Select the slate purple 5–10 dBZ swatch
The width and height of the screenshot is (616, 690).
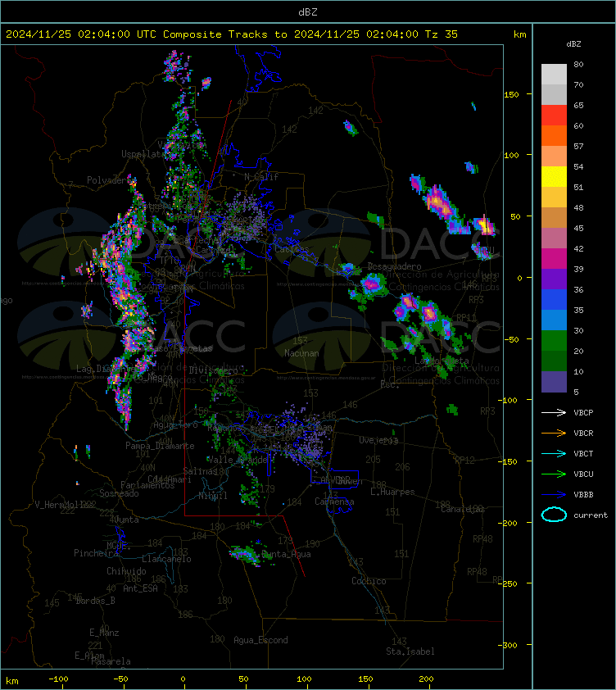click(x=554, y=382)
